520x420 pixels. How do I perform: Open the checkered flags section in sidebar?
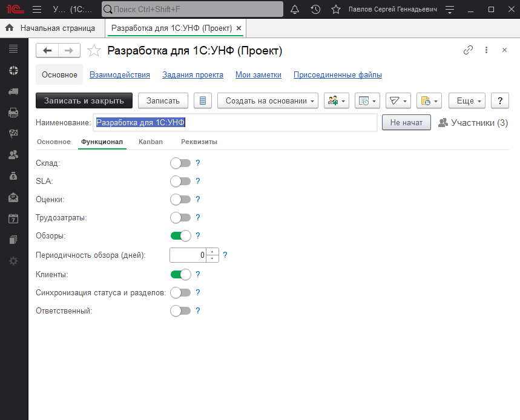coord(13,134)
